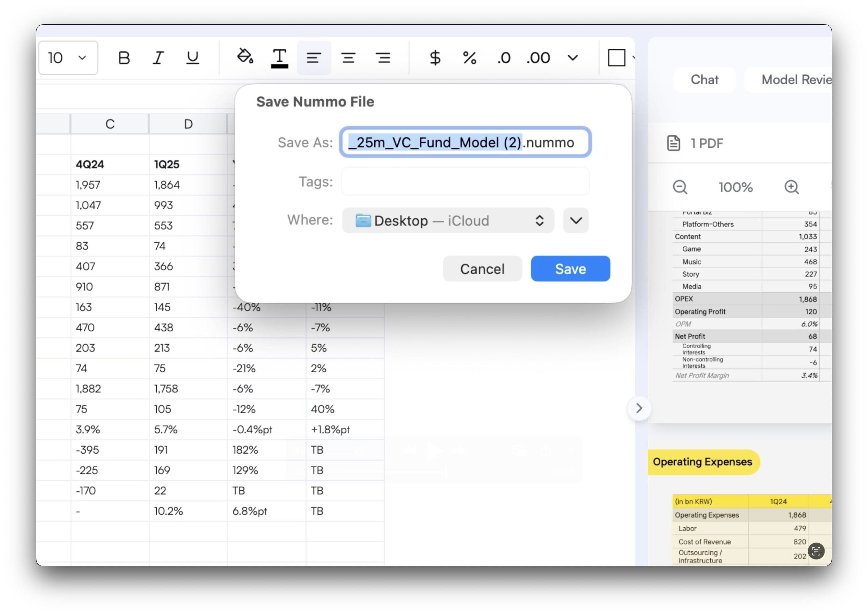
Task: Switch to the Model Review tab
Action: 794,80
